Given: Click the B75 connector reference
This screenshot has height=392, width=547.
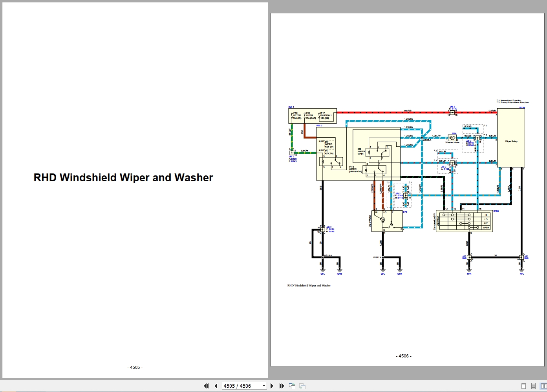Looking at the screenshot, I should pos(405,212).
